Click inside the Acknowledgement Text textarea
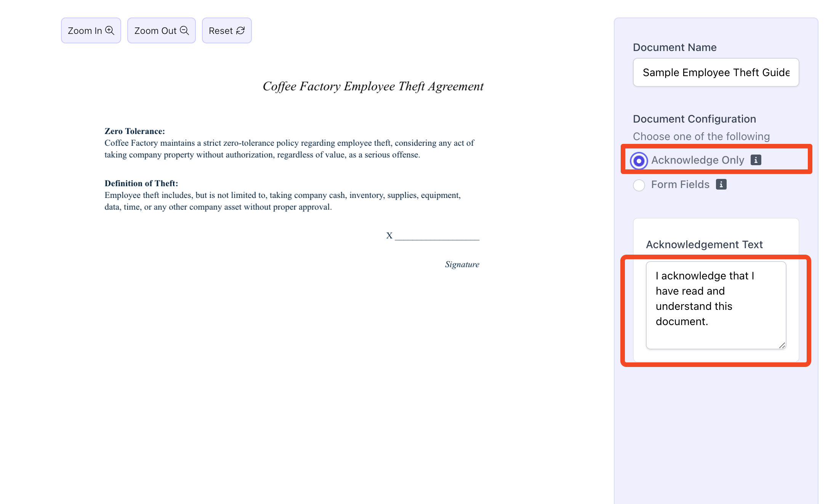This screenshot has width=836, height=504. (x=715, y=305)
